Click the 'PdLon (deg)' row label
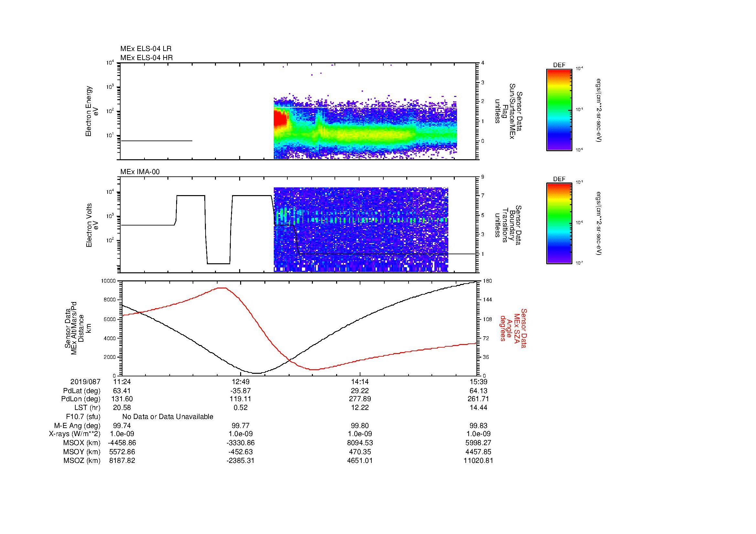 click(x=81, y=399)
